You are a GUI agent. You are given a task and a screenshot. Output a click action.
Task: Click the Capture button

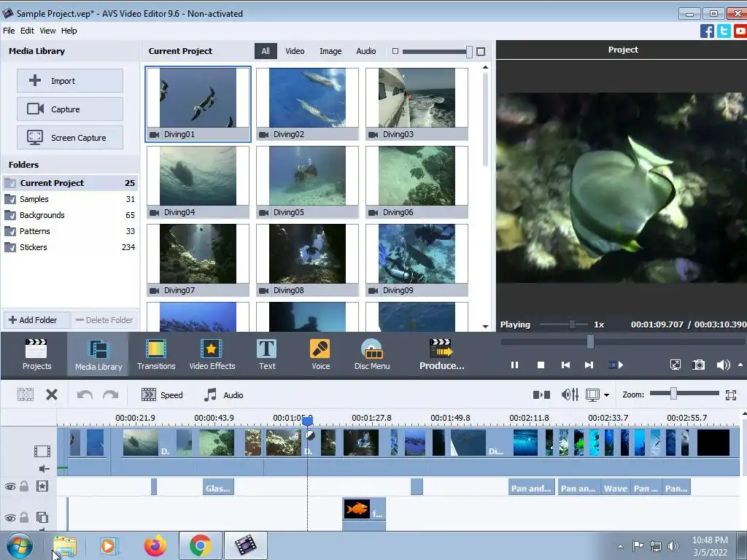click(x=70, y=109)
